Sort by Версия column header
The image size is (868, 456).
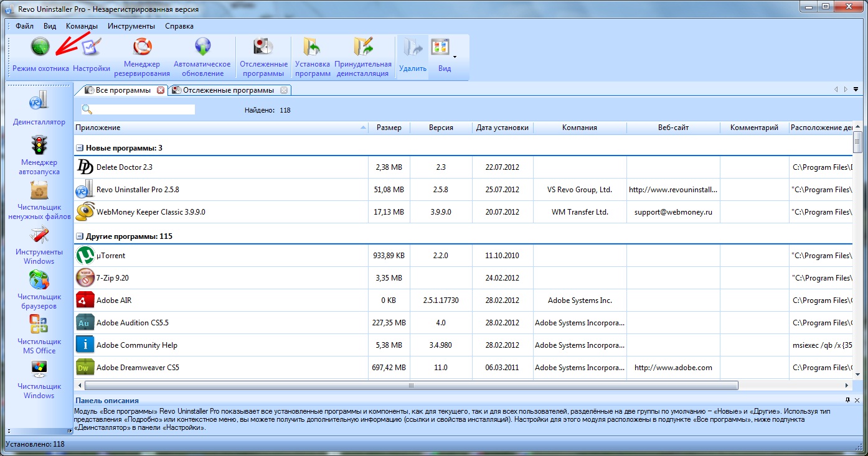[441, 128]
